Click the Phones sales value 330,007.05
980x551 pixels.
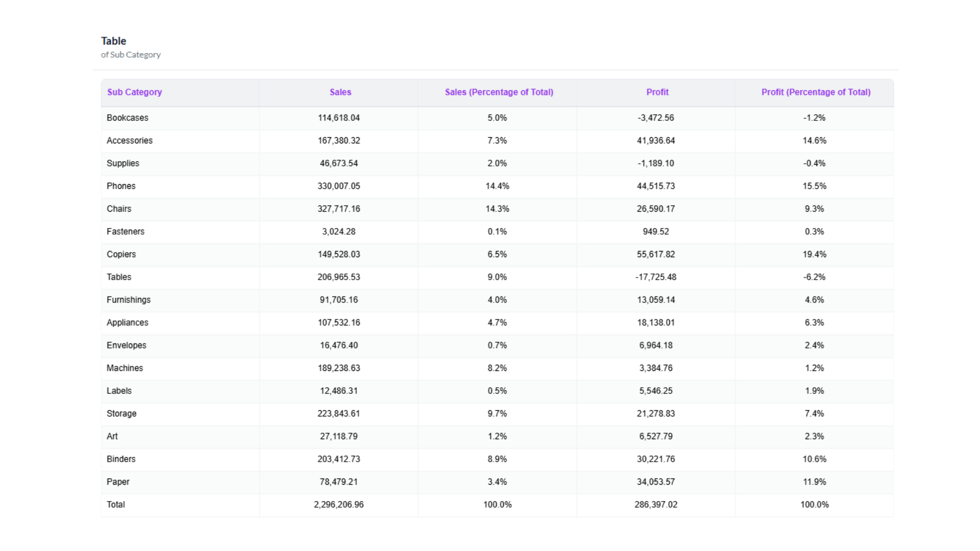339,186
